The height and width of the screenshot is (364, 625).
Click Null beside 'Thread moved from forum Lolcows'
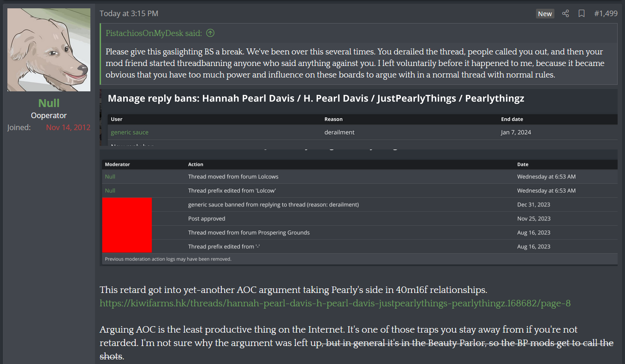pyautogui.click(x=110, y=177)
